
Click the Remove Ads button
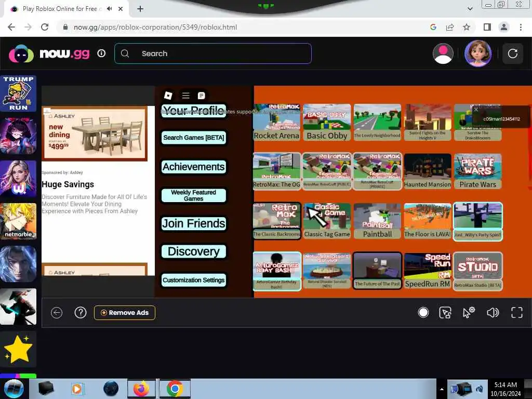(x=125, y=312)
